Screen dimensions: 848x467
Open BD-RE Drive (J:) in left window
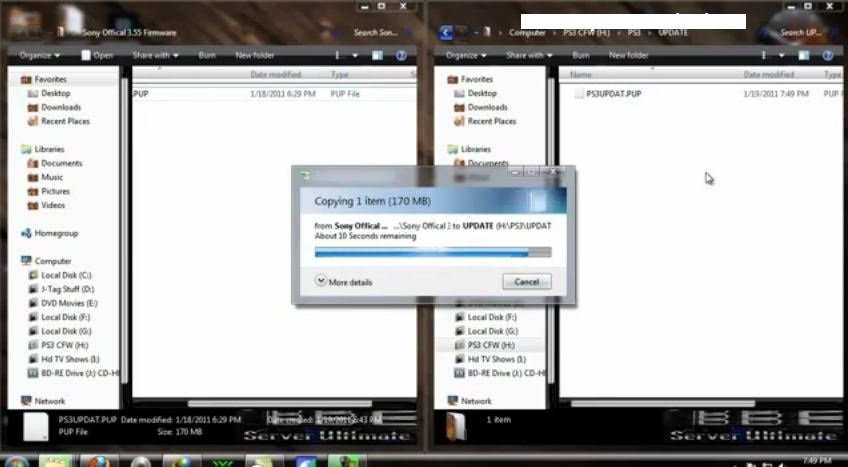pyautogui.click(x=80, y=373)
